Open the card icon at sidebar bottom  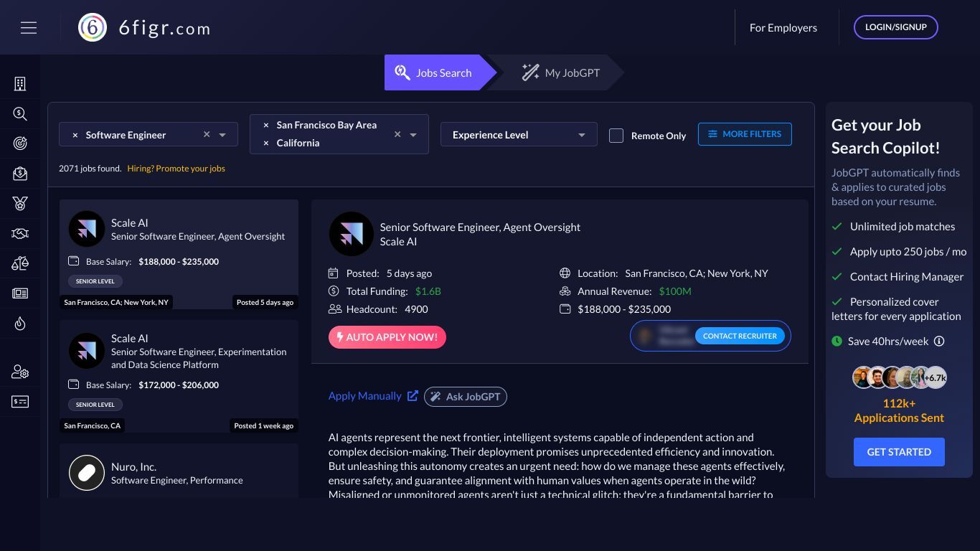click(20, 402)
